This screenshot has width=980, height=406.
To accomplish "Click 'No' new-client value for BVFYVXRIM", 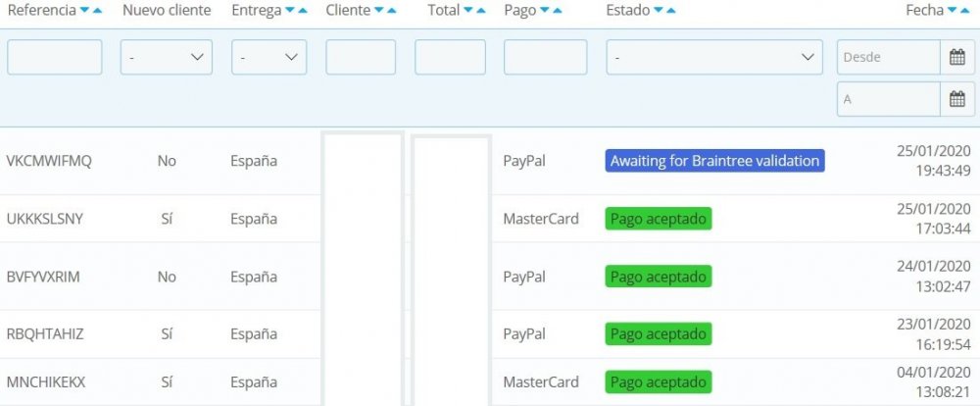I will [x=167, y=277].
